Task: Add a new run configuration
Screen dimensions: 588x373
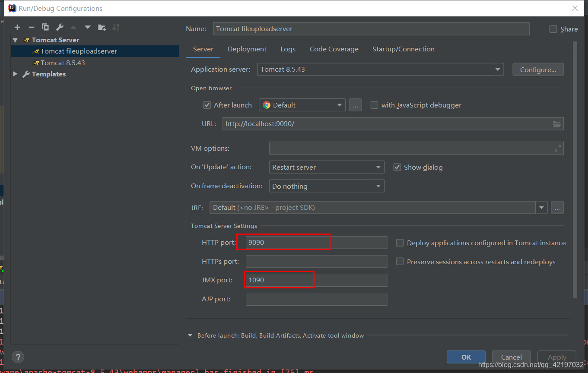Action: (17, 27)
